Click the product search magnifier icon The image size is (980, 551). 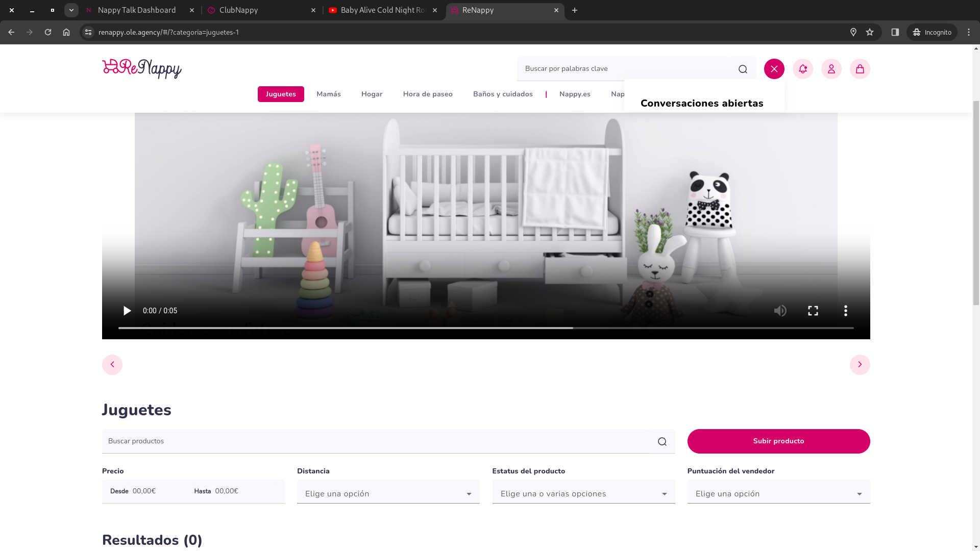(x=662, y=441)
